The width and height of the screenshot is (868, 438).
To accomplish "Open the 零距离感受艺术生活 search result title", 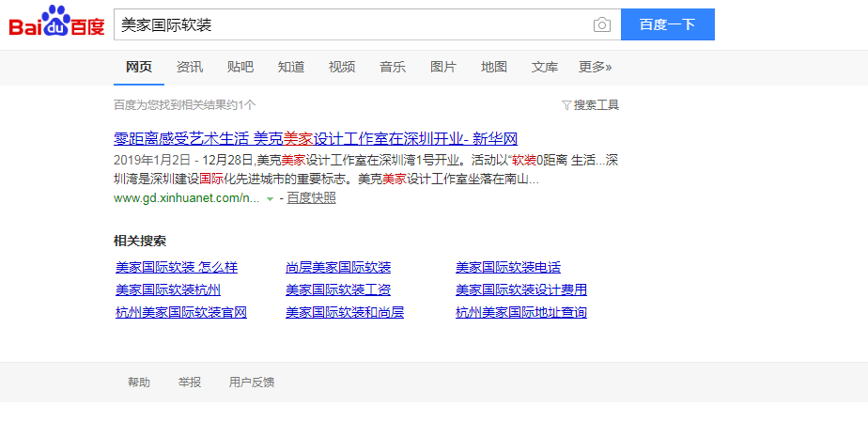I will pos(316,138).
